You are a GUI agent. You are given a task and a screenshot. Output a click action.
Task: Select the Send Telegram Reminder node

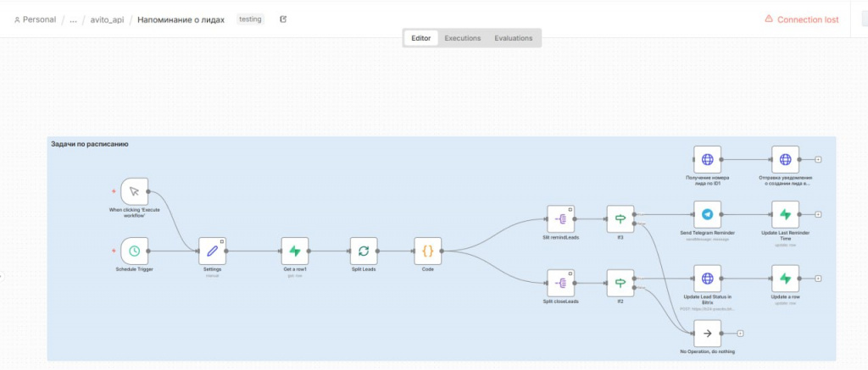(708, 214)
